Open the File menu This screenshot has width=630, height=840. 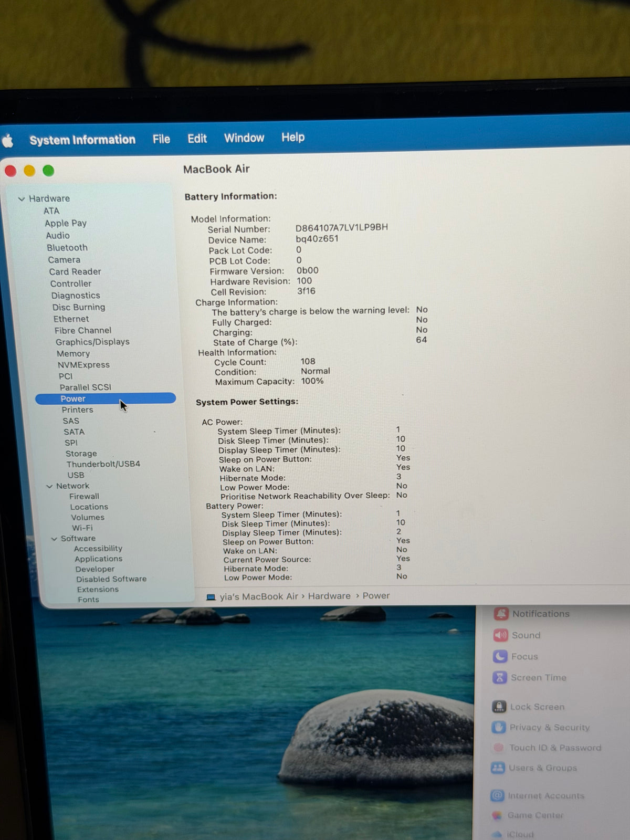(x=161, y=139)
